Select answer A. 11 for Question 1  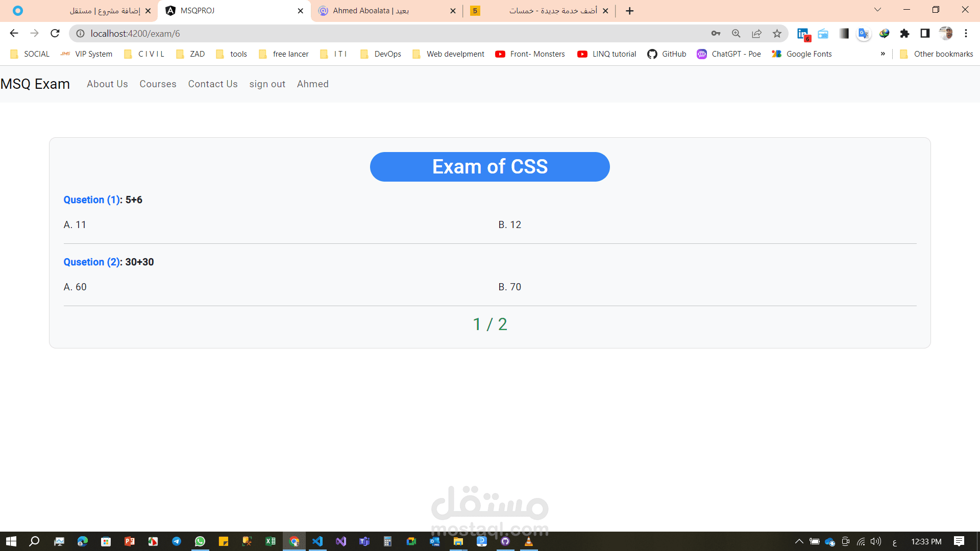74,224
